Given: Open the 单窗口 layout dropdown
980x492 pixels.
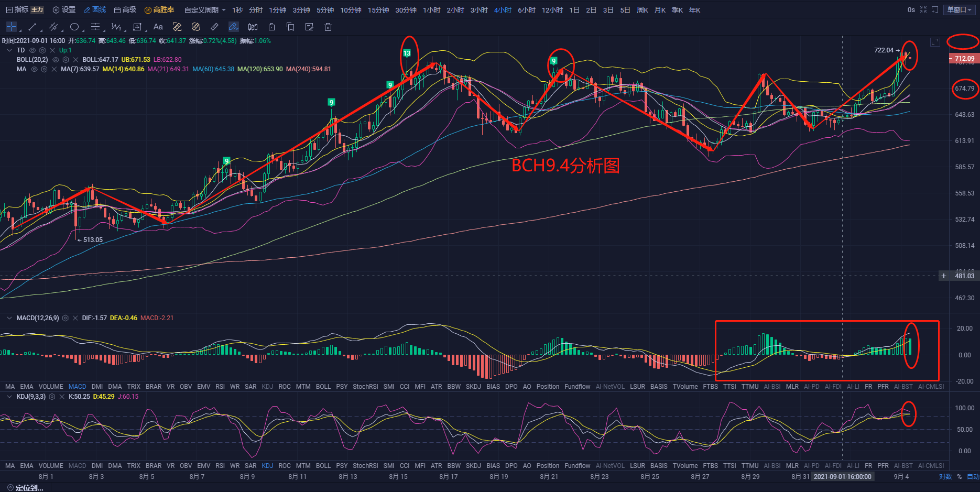Looking at the screenshot, I should point(960,10).
